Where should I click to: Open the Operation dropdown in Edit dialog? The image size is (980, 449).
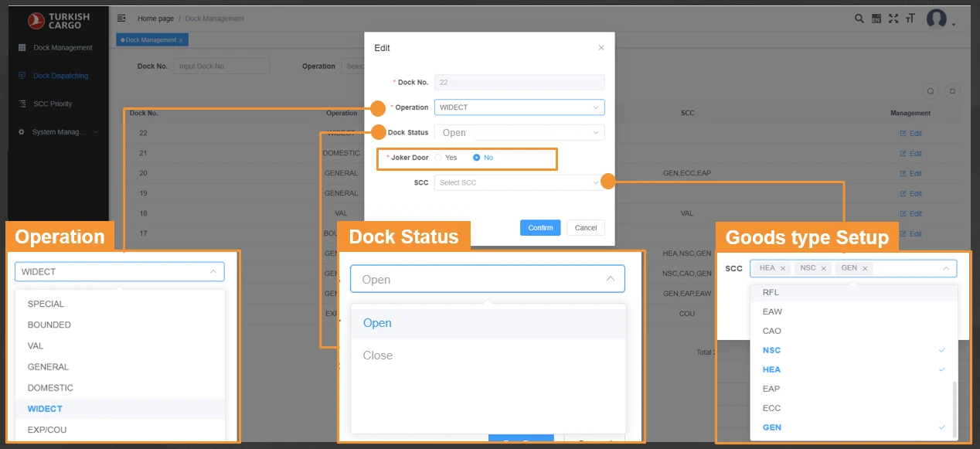(x=519, y=107)
